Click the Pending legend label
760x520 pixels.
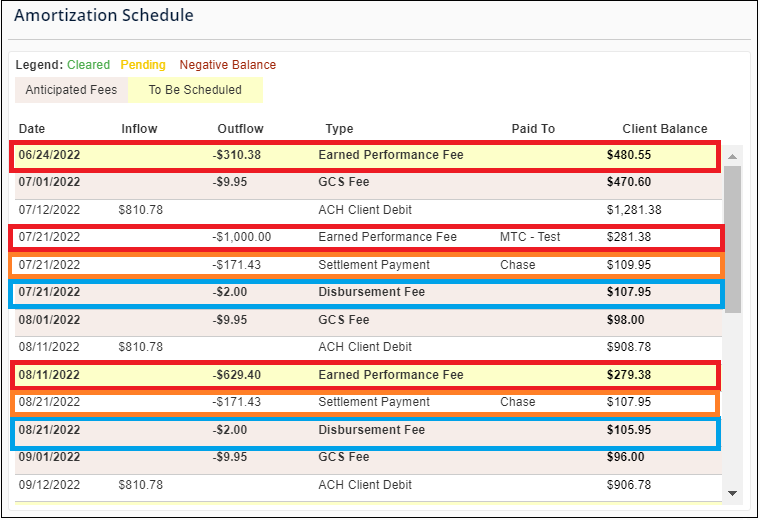(x=143, y=65)
